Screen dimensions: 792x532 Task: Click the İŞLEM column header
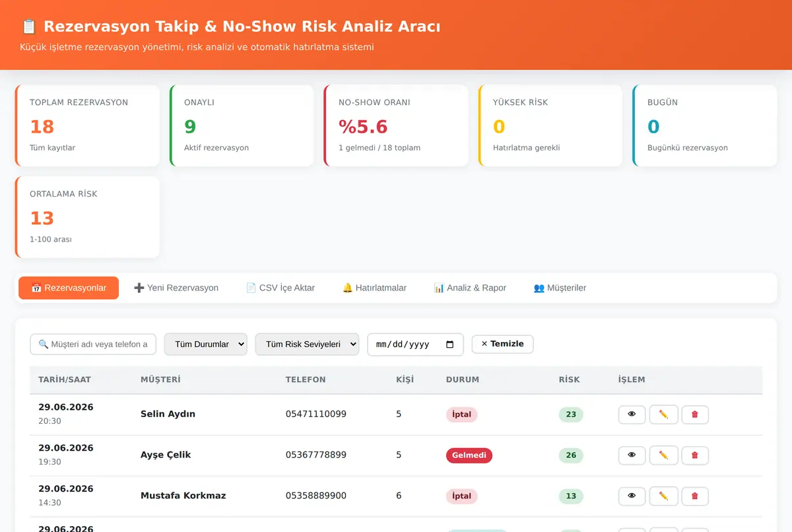coord(632,380)
